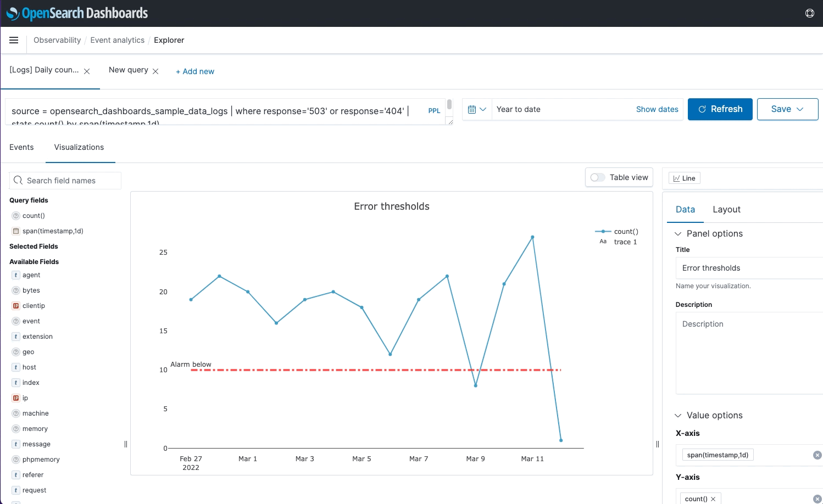Close the [Logs] Daily count tab
The width and height of the screenshot is (823, 504).
tap(87, 71)
